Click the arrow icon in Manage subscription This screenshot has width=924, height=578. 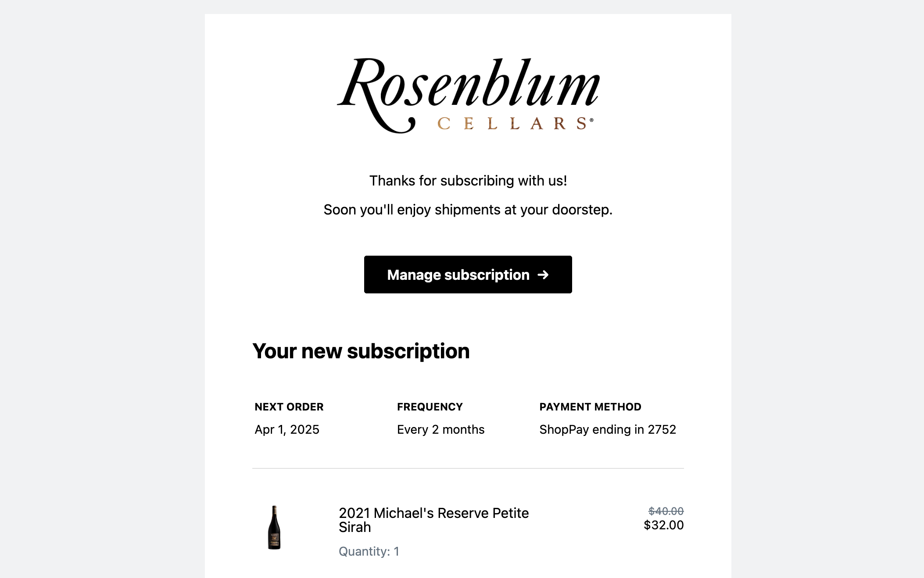(543, 275)
